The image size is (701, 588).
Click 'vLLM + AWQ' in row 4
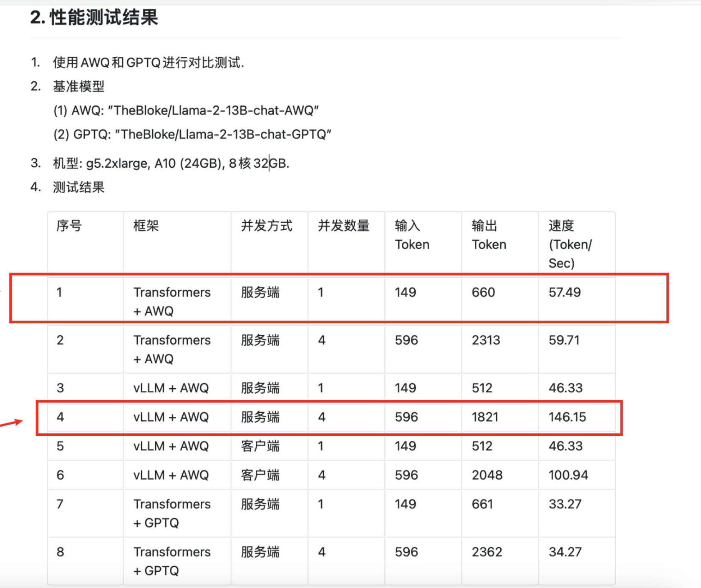[x=171, y=417]
